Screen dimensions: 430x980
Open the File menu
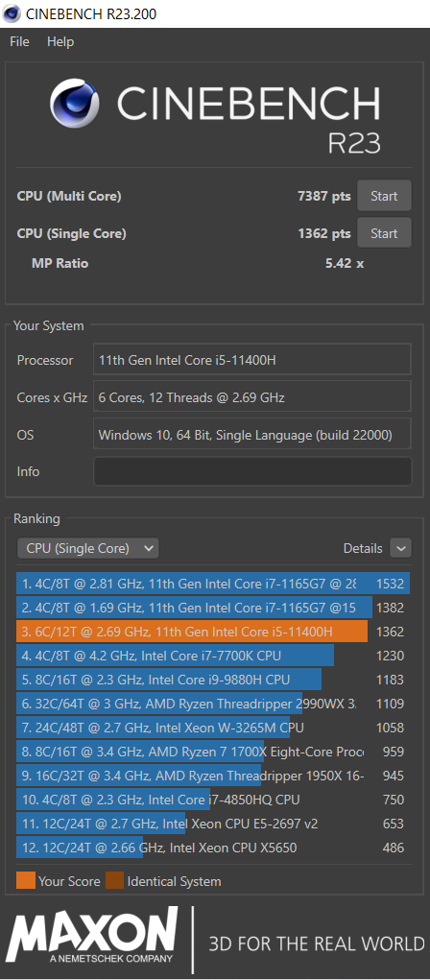[x=19, y=42]
